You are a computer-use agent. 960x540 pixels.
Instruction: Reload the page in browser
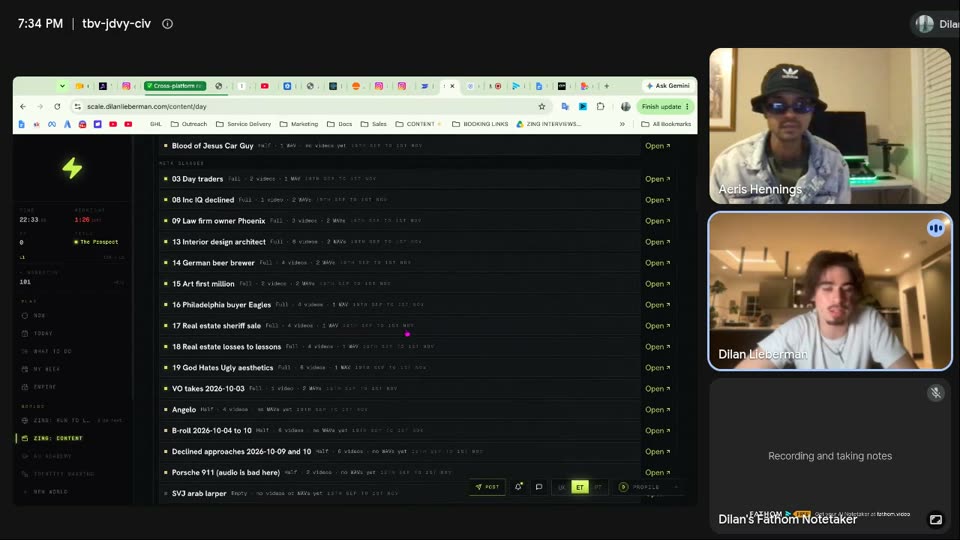click(57, 107)
